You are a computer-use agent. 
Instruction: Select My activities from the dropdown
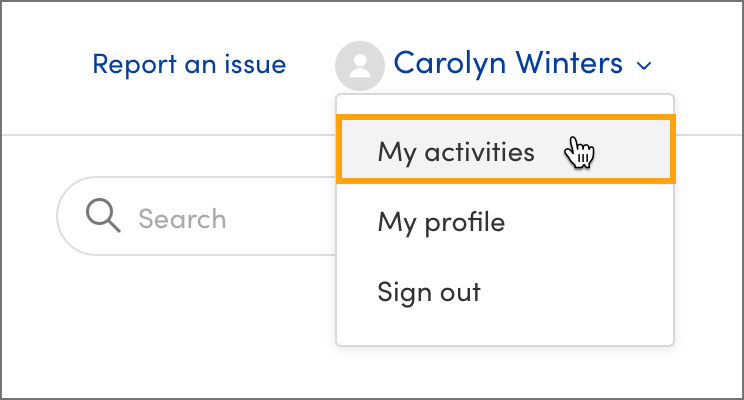click(506, 149)
